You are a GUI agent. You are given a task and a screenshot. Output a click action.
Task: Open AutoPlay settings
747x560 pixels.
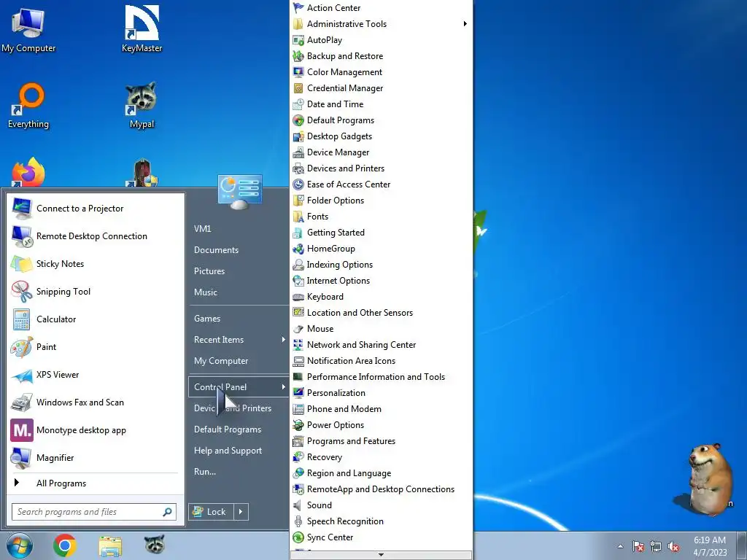tap(381, 40)
